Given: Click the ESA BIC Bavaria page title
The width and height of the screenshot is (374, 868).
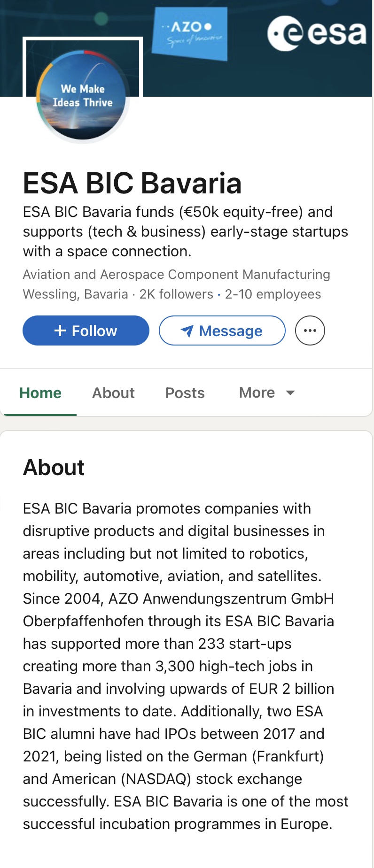Looking at the screenshot, I should coord(132,183).
